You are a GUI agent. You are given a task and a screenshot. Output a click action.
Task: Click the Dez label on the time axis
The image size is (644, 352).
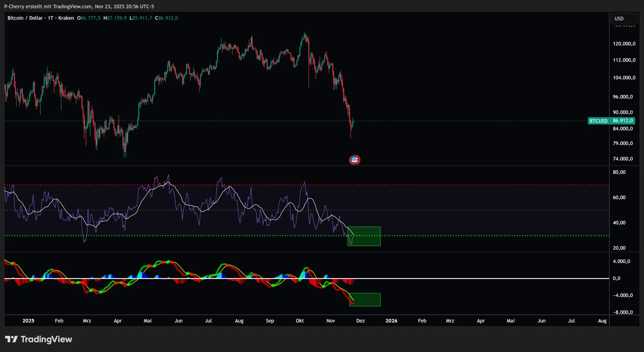tap(360, 321)
